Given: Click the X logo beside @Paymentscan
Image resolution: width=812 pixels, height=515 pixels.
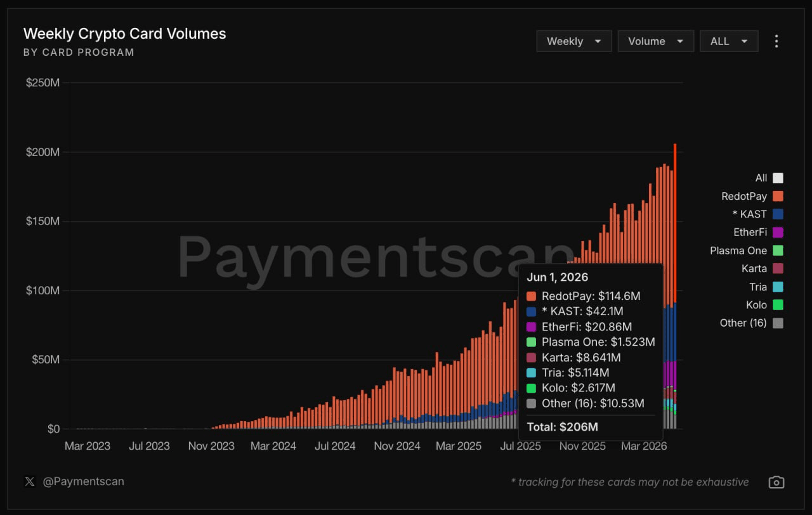Looking at the screenshot, I should coord(30,481).
